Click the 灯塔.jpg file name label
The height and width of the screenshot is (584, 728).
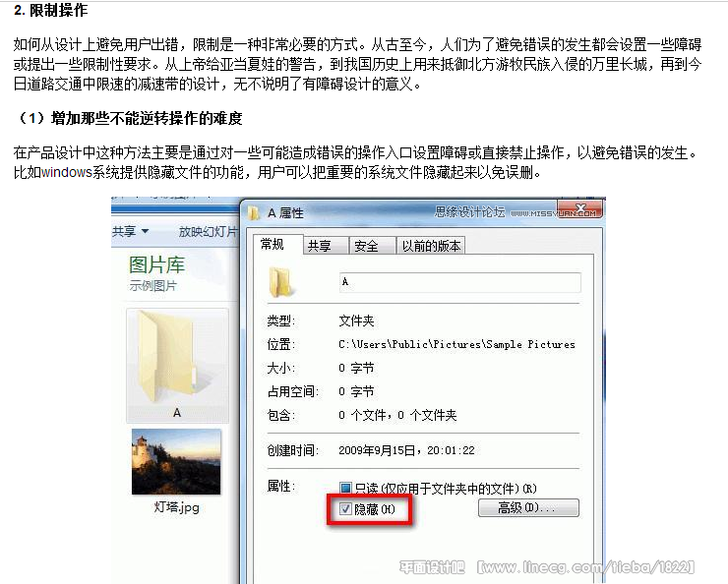176,507
